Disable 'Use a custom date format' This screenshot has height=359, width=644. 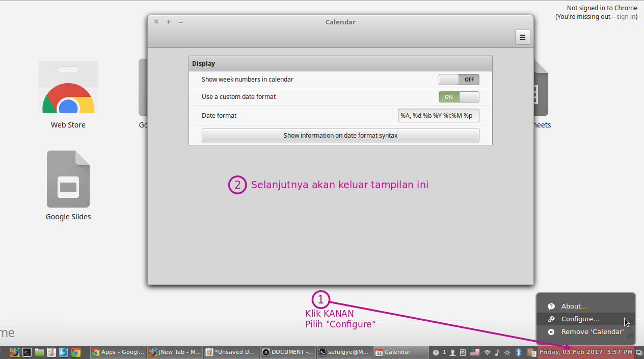pyautogui.click(x=459, y=97)
